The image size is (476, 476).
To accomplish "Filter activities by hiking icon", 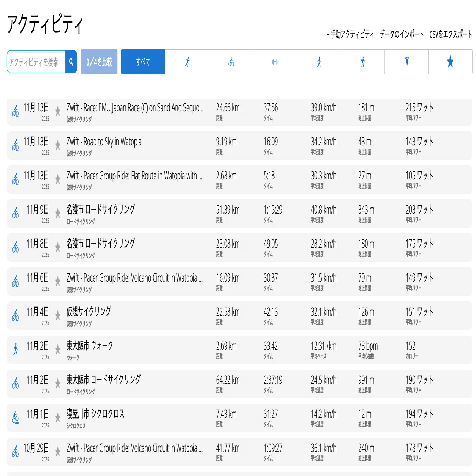I will click(x=363, y=62).
